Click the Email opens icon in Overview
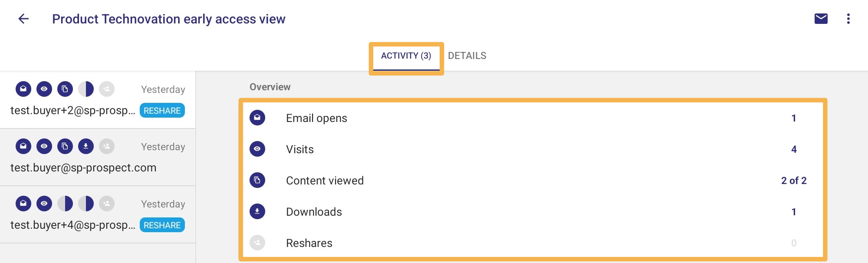This screenshot has height=263, width=868. [257, 118]
